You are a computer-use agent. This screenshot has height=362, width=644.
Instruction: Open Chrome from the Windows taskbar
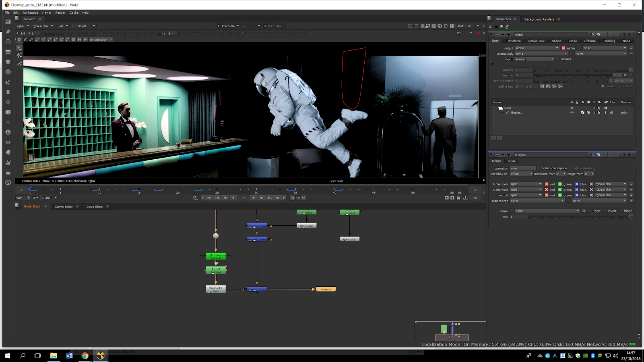(85, 356)
